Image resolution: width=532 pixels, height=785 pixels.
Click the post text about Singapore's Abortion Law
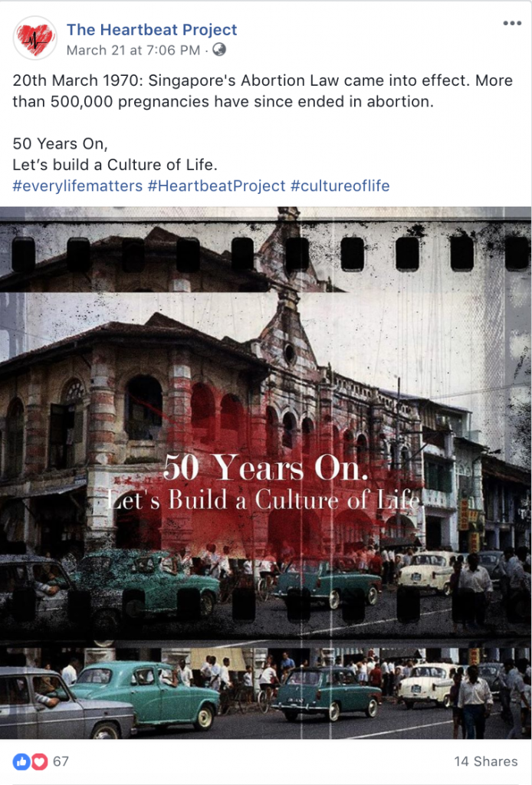[263, 90]
